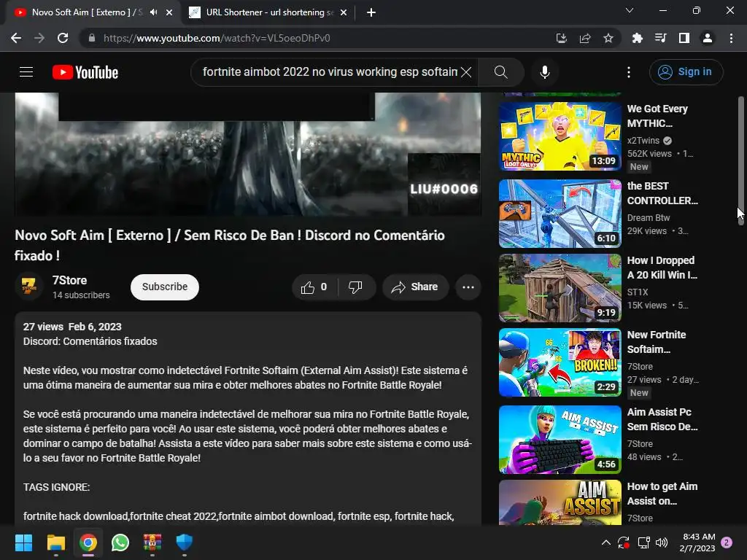This screenshot has width=747, height=560.
Task: Open How I Dropped A 20 Kill title
Action: coord(662,268)
